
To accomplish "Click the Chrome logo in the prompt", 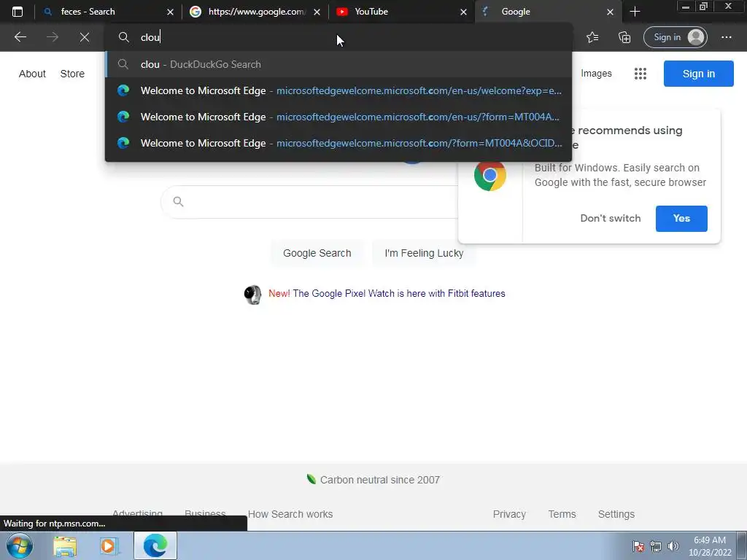I will (x=489, y=175).
